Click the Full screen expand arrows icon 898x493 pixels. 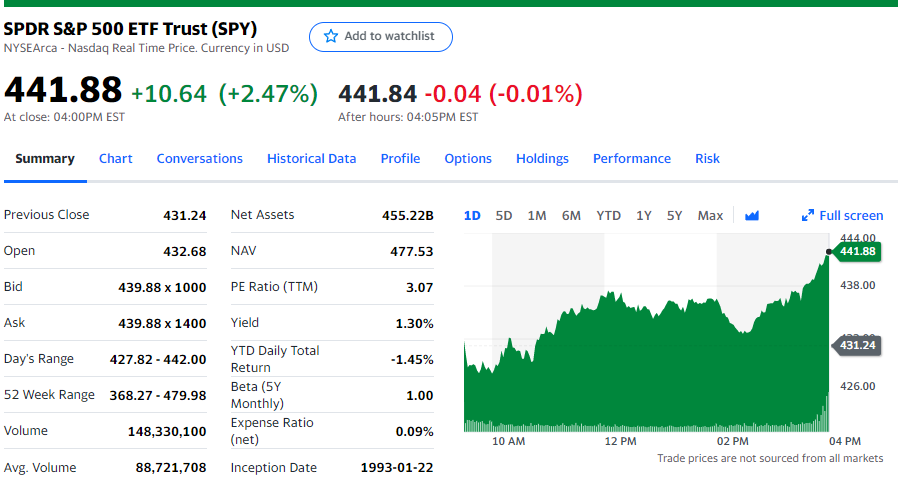[808, 215]
